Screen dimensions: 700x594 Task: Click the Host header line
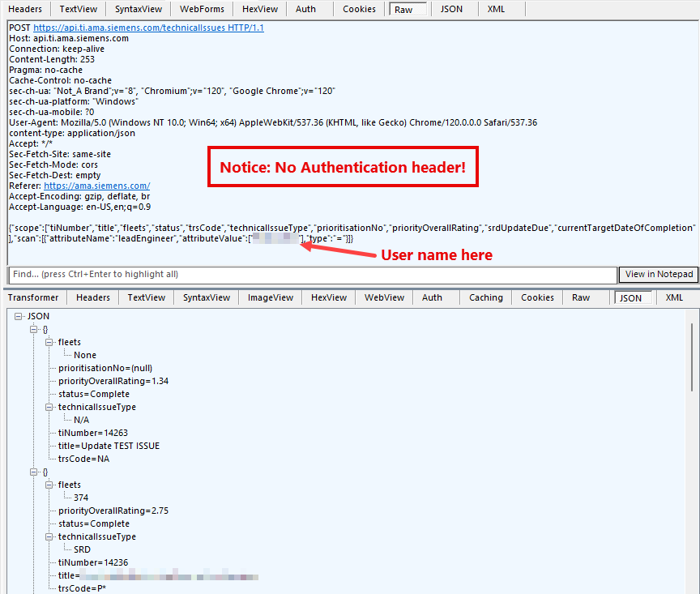pyautogui.click(x=69, y=38)
